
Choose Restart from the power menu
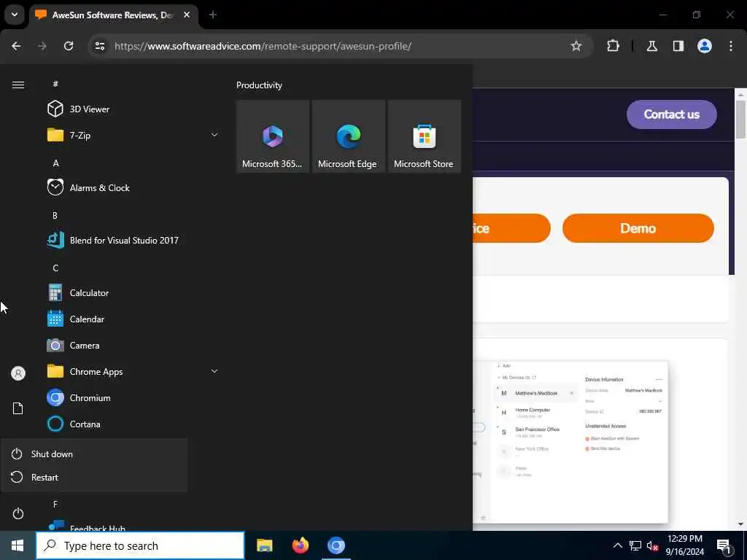pyautogui.click(x=94, y=477)
